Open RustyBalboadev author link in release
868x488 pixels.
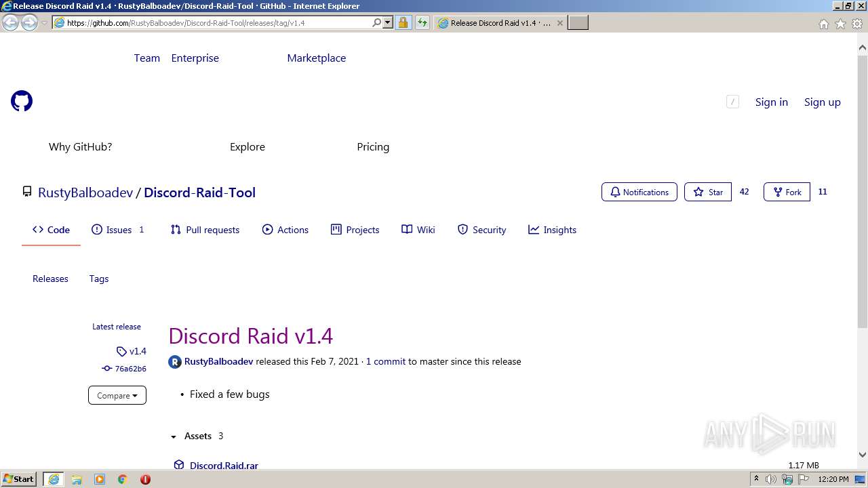coord(218,362)
